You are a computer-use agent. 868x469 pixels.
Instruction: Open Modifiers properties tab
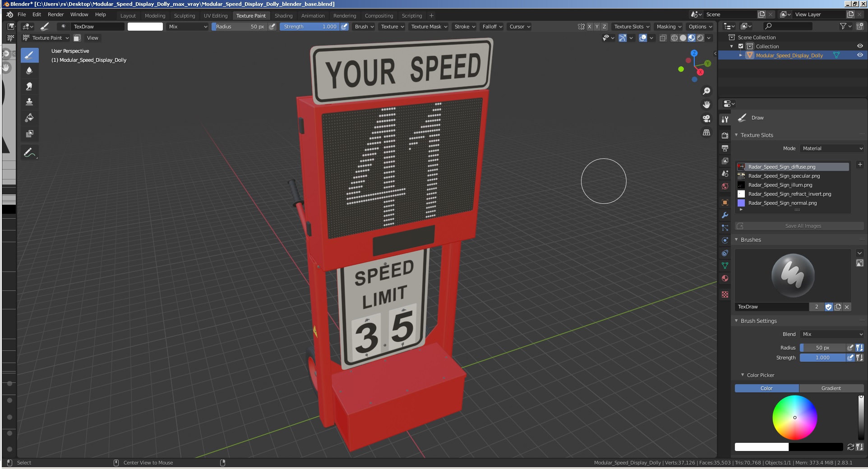pos(725,215)
